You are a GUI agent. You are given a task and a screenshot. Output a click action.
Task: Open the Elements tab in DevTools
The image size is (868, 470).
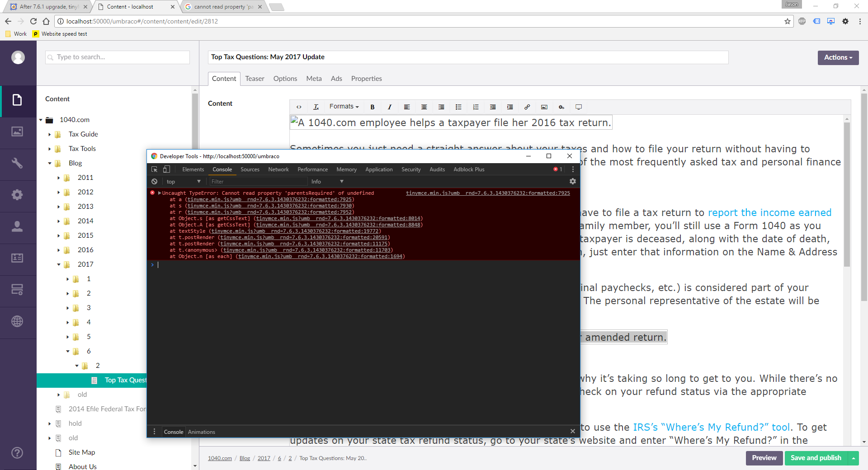(193, 169)
